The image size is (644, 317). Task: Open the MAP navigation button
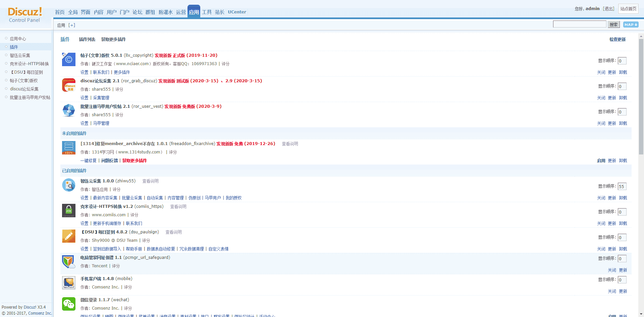pos(631,25)
